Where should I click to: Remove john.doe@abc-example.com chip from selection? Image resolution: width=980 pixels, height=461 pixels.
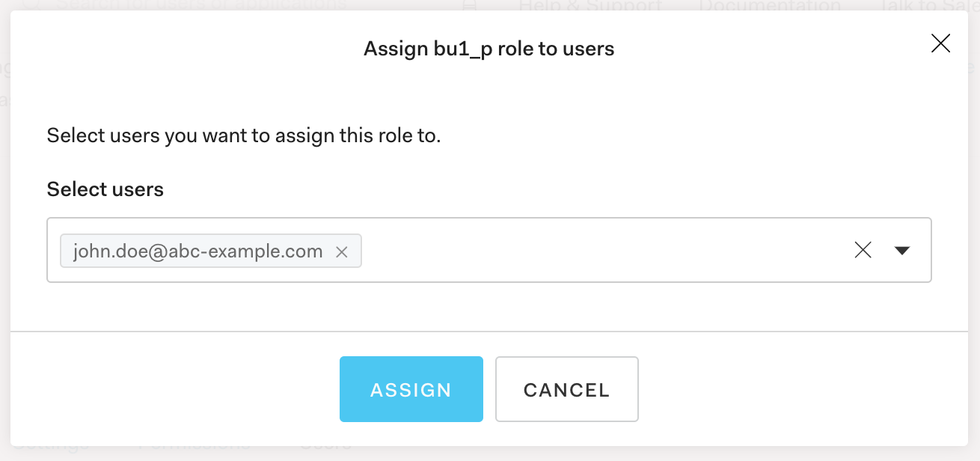[x=342, y=252]
